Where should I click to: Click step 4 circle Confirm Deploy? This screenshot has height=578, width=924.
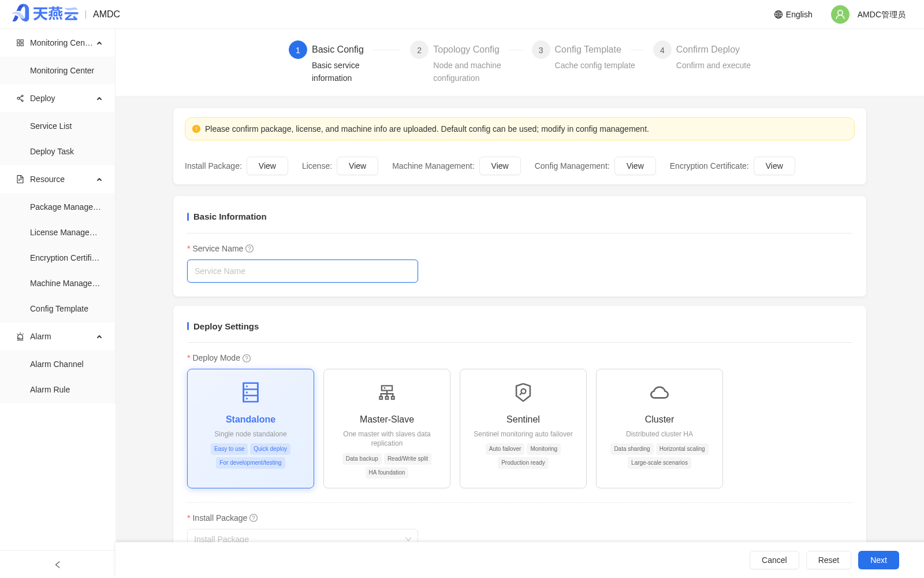click(x=662, y=50)
